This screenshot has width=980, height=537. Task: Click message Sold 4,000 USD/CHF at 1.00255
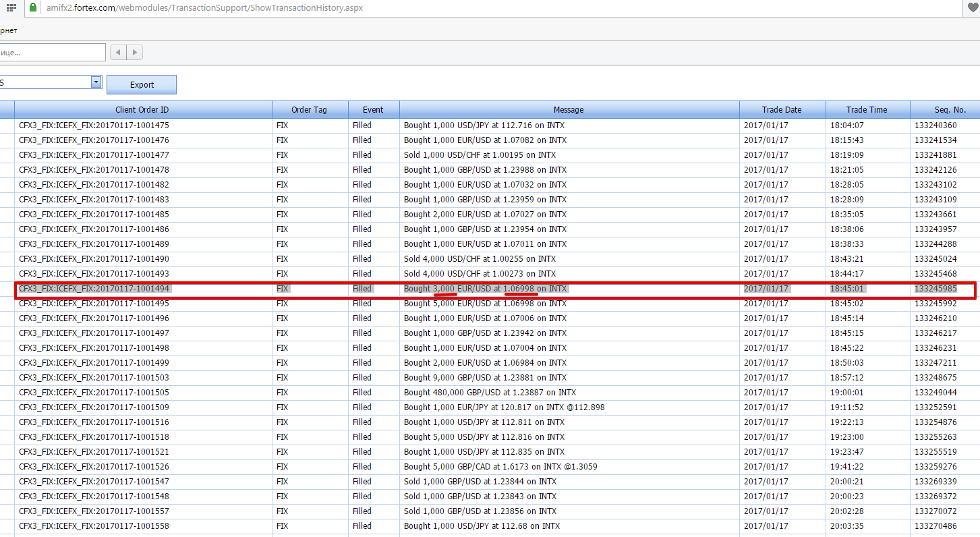(x=480, y=259)
